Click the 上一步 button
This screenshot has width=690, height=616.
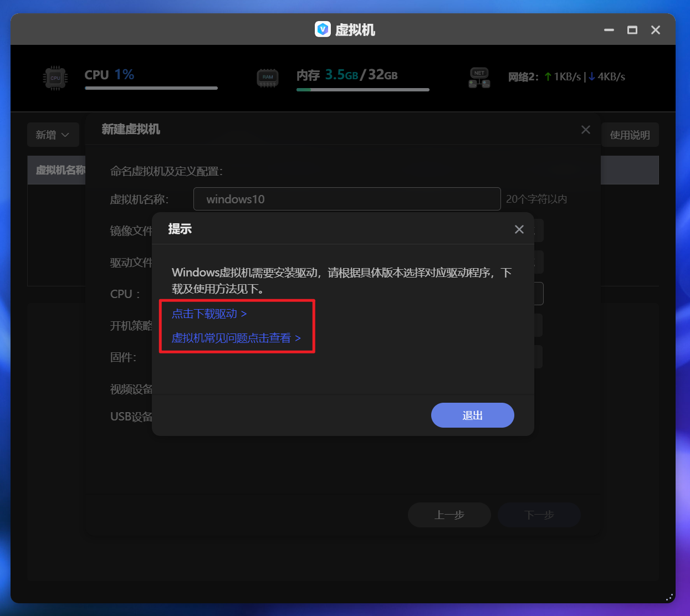(449, 515)
